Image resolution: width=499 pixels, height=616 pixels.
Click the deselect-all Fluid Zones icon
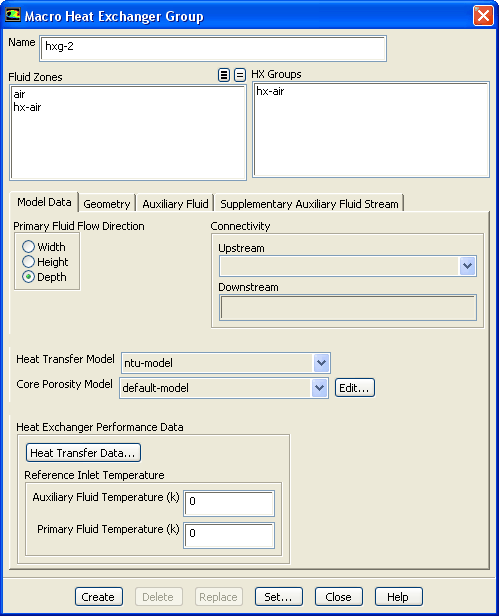(240, 75)
